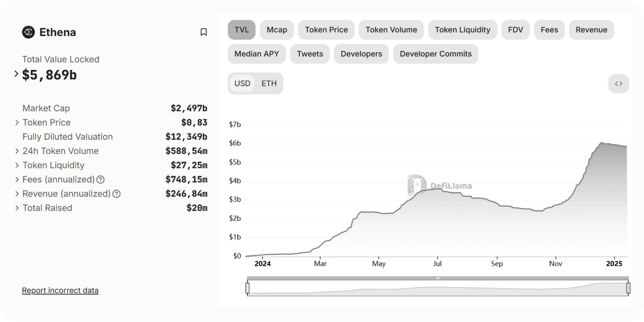Show FDV on the chart
Screen dimensions: 644x322
(x=516, y=30)
